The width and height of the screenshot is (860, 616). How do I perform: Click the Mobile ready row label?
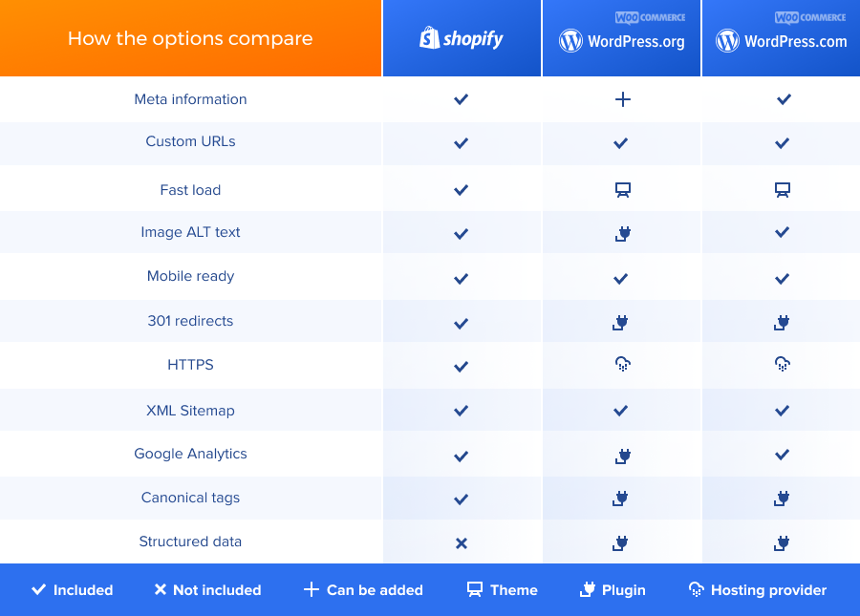point(190,276)
